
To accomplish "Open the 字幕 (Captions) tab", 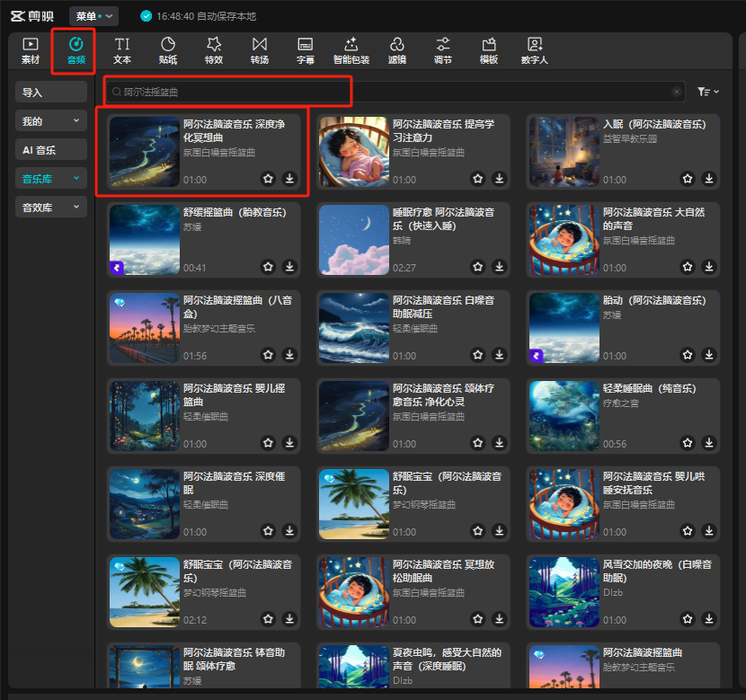I will pos(306,50).
